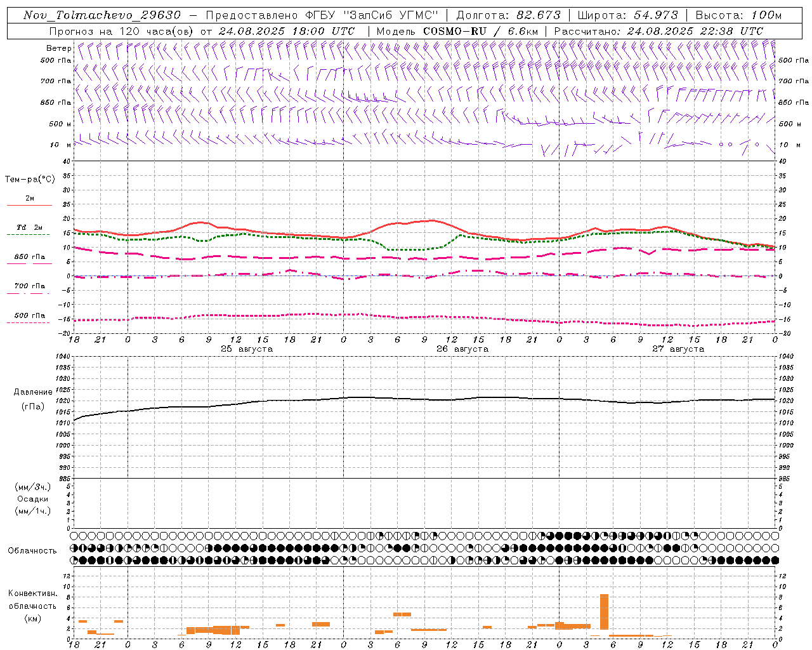
Task: Click the 'Осадки' precipitation label
Action: (32, 499)
